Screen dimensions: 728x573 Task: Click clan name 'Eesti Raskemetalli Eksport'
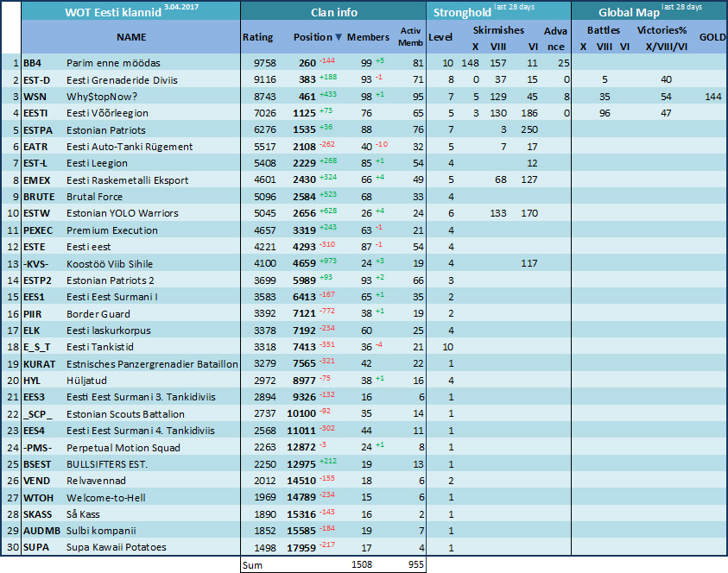coord(127,180)
